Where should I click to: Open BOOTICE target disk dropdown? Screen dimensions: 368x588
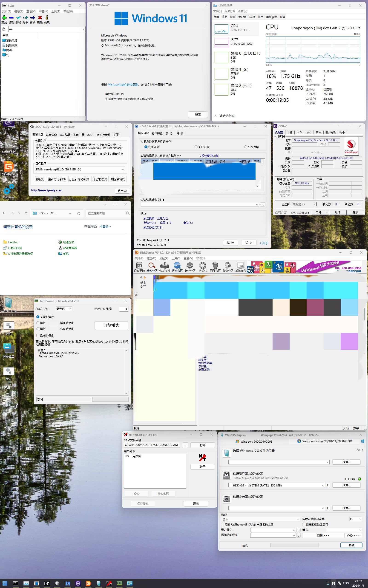[80, 169]
